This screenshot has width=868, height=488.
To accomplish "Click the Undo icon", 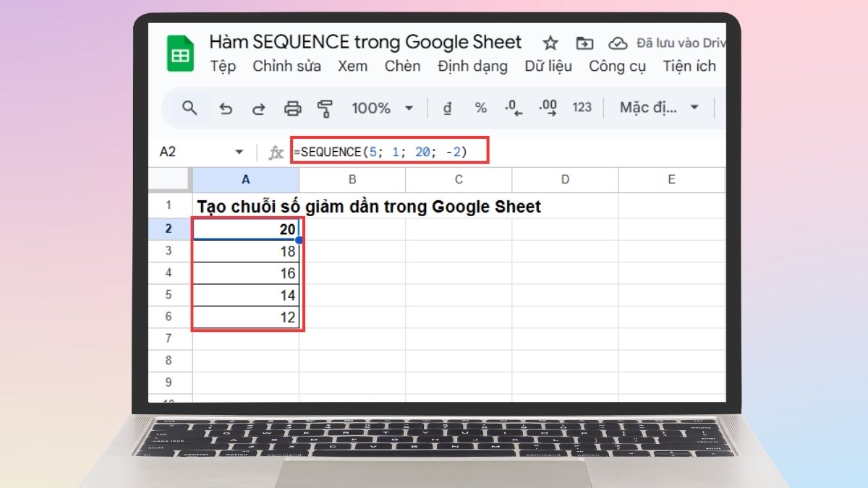I will tap(225, 107).
